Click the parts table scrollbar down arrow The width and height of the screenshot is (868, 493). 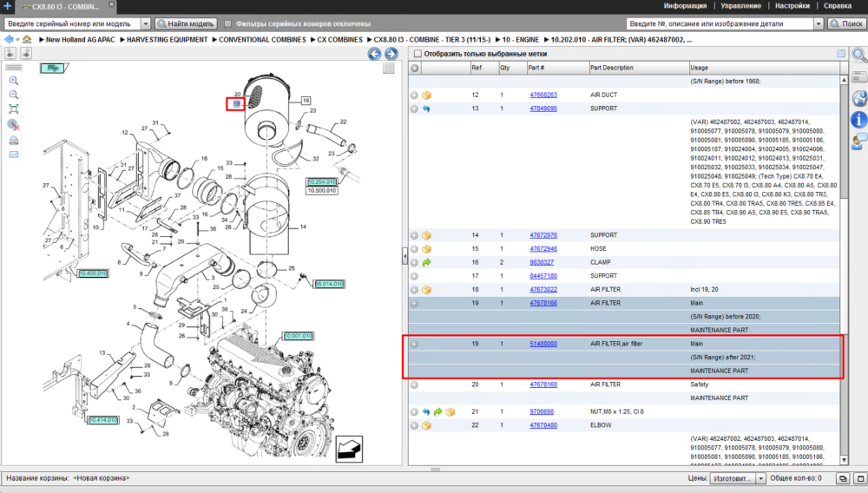coord(845,460)
